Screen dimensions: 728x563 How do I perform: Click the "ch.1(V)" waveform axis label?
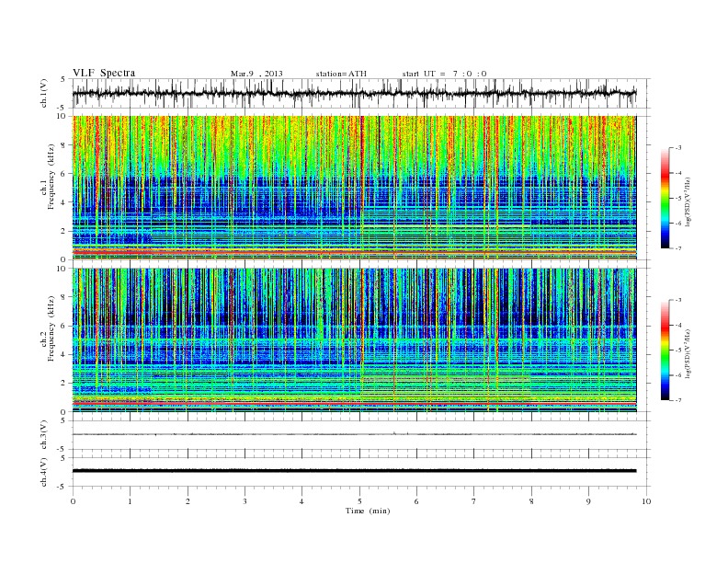click(44, 94)
